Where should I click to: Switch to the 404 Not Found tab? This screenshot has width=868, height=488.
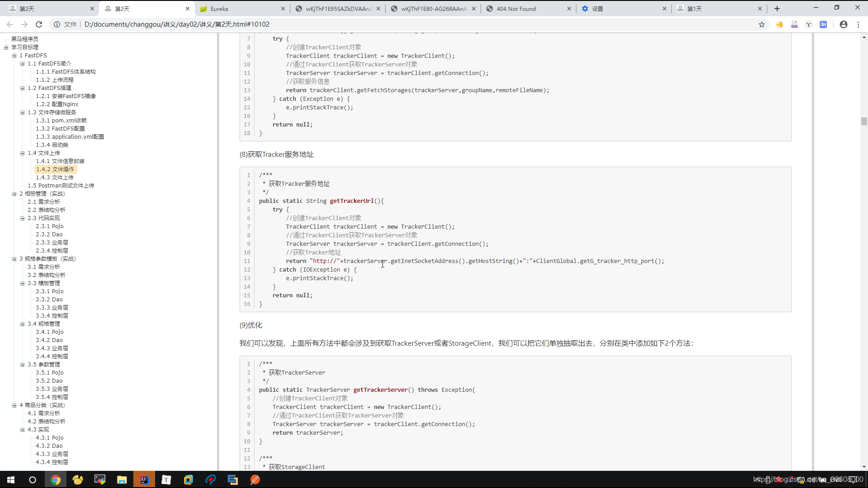tap(528, 9)
